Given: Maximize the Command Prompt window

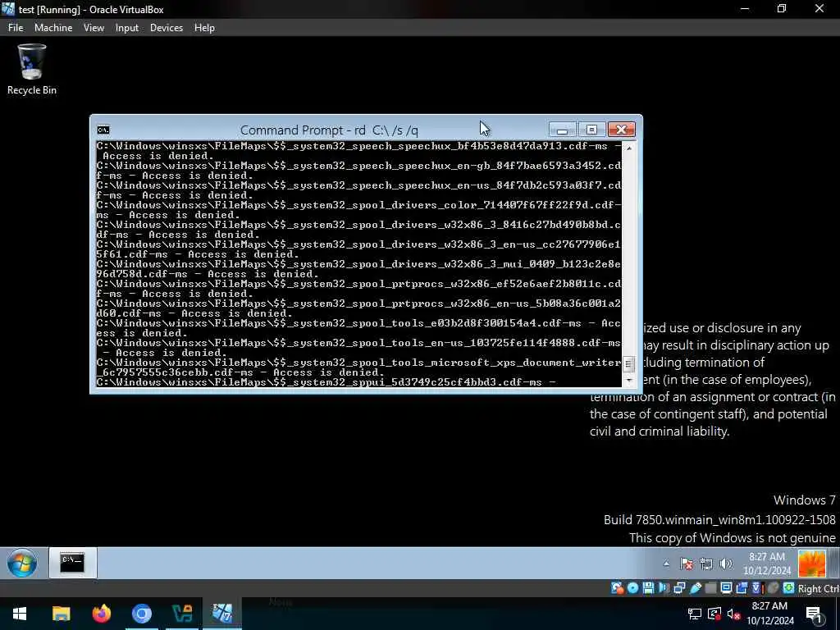Looking at the screenshot, I should [x=591, y=130].
